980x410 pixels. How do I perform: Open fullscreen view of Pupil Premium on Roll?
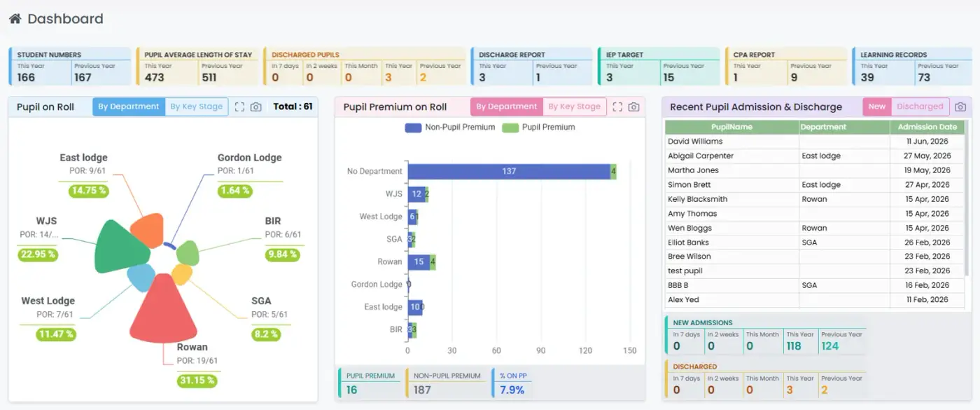point(617,107)
